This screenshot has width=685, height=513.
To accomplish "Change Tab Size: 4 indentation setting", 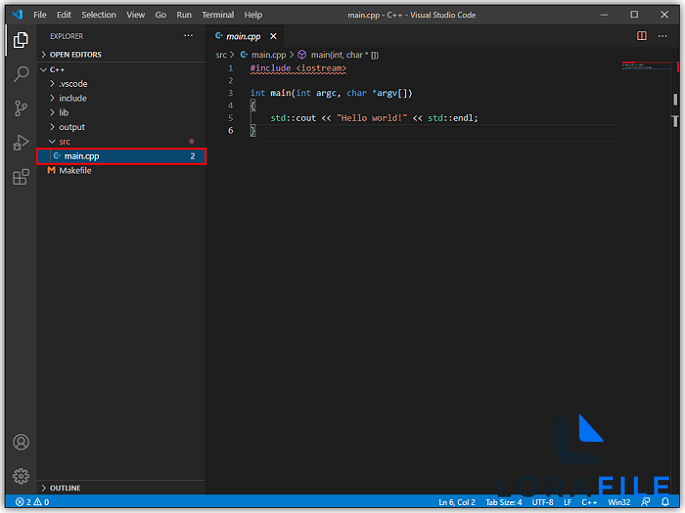I will [503, 502].
